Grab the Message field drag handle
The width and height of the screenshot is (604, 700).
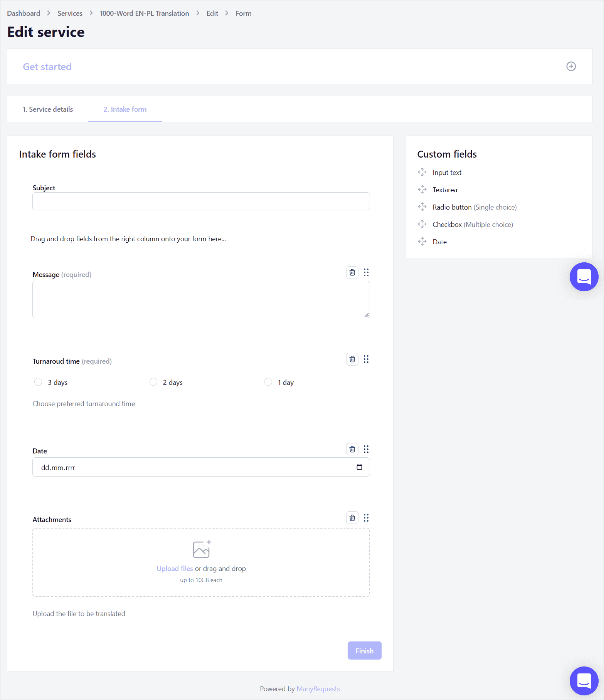click(366, 272)
